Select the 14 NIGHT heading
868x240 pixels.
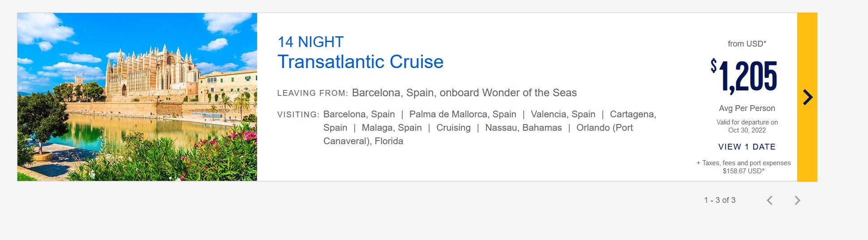[311, 42]
